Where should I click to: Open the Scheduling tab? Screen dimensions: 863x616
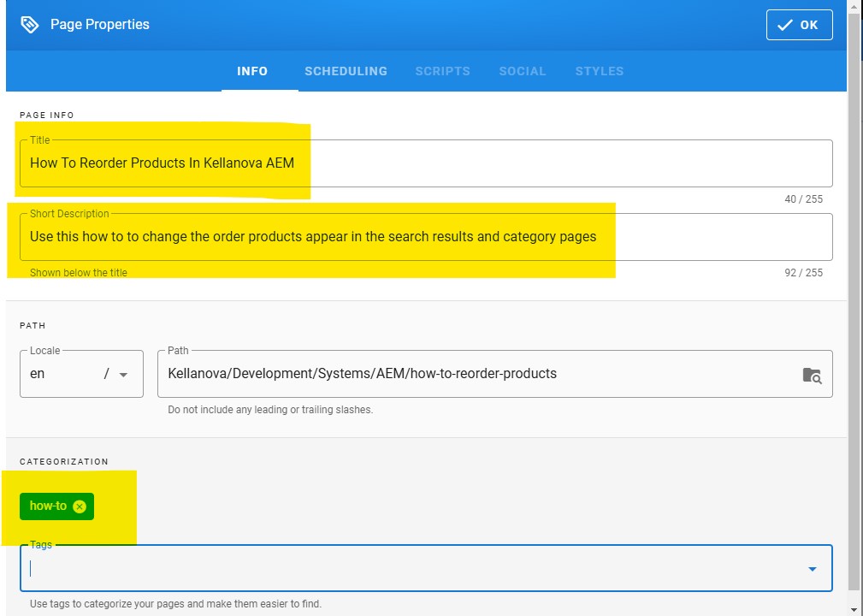tap(346, 71)
